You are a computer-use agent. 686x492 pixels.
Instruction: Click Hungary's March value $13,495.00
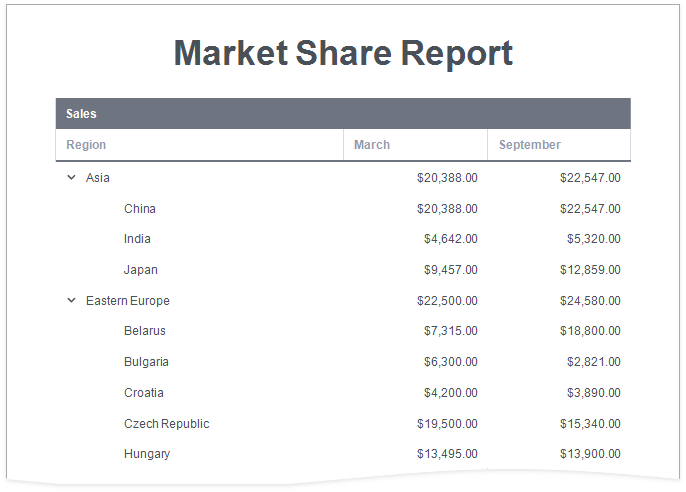(447, 454)
